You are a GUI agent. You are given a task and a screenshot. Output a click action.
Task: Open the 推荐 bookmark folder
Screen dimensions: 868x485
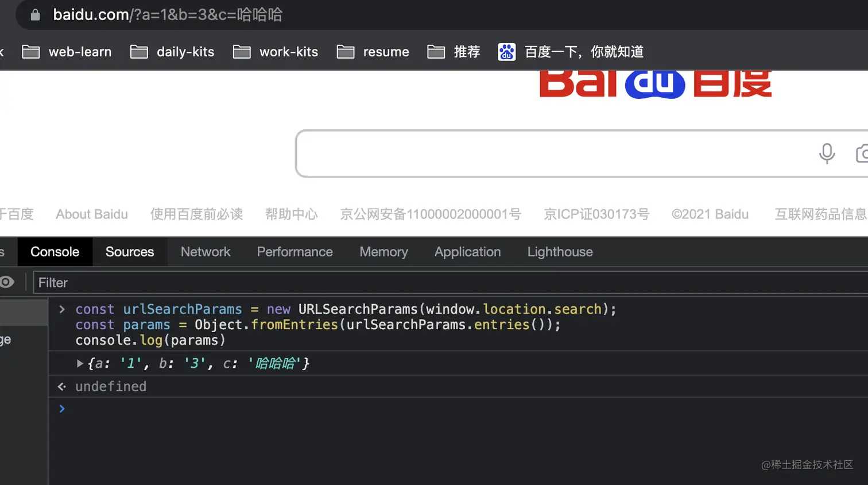tap(454, 52)
